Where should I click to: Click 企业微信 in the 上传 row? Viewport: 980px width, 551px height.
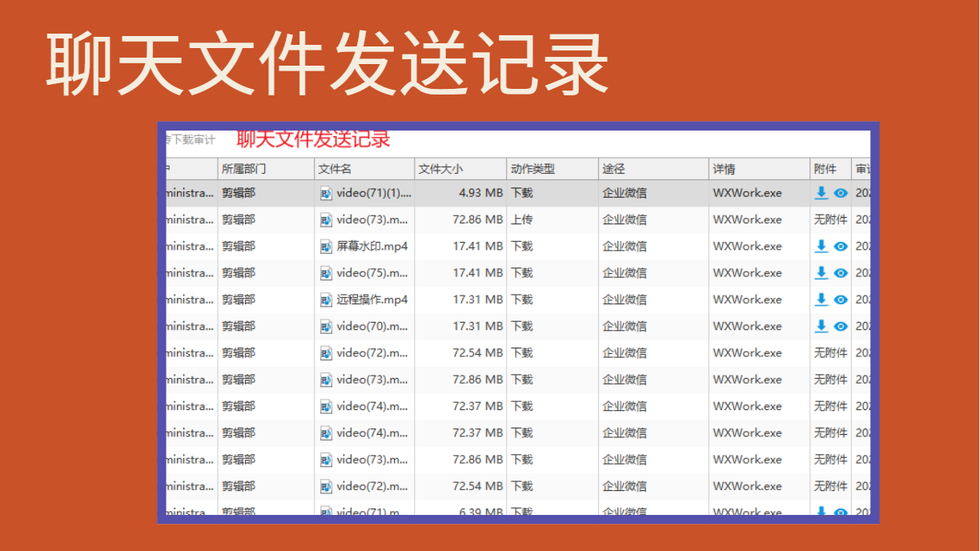click(x=625, y=219)
